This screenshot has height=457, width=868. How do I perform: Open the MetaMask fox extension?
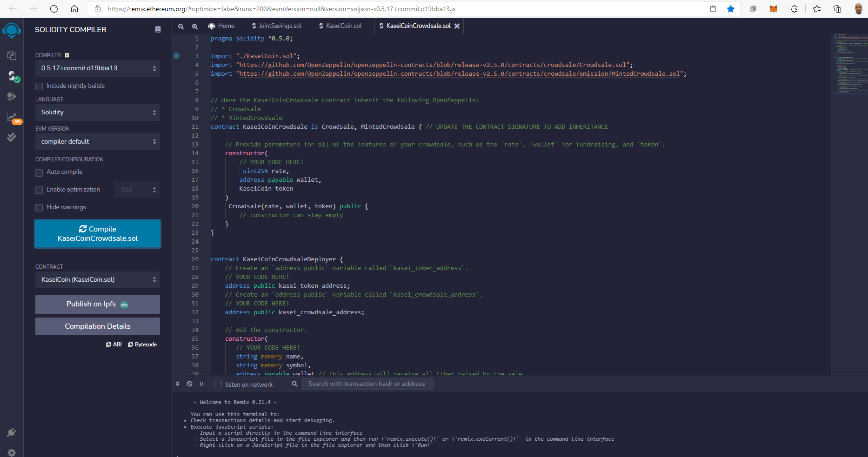tap(774, 9)
